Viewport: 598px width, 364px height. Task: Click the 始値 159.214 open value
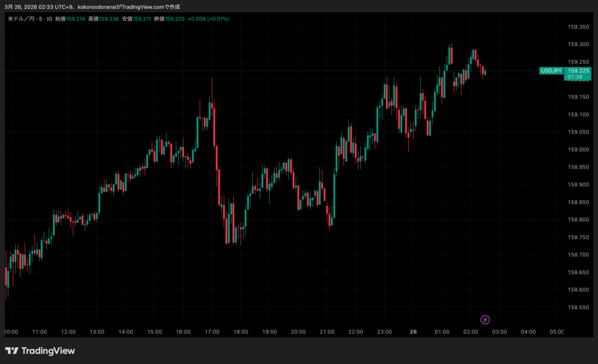pyautogui.click(x=70, y=19)
